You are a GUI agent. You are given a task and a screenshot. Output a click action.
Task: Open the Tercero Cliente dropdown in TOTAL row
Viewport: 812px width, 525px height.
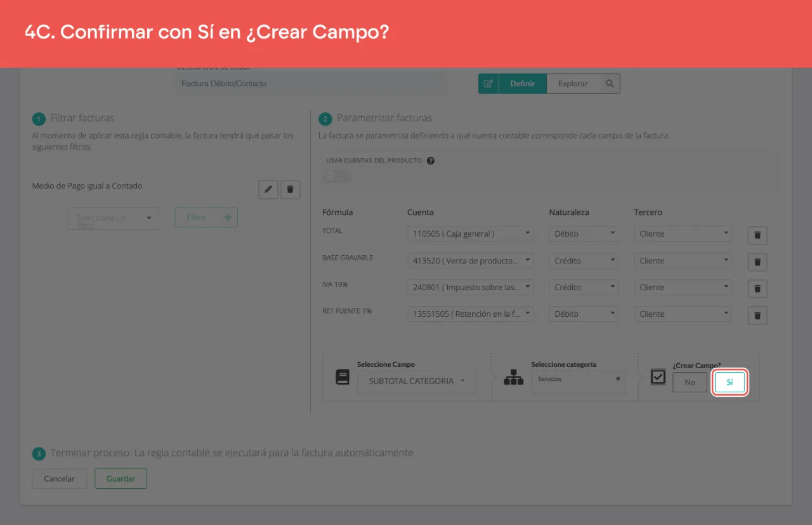(x=683, y=234)
